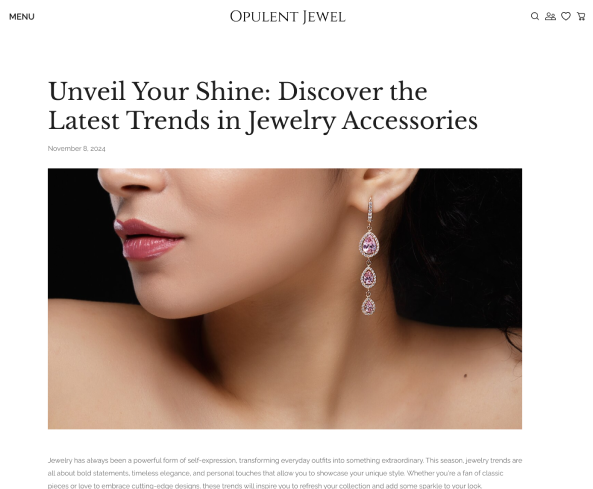The image size is (593, 489).
Task: Open the MENU navigation
Action: tap(22, 17)
